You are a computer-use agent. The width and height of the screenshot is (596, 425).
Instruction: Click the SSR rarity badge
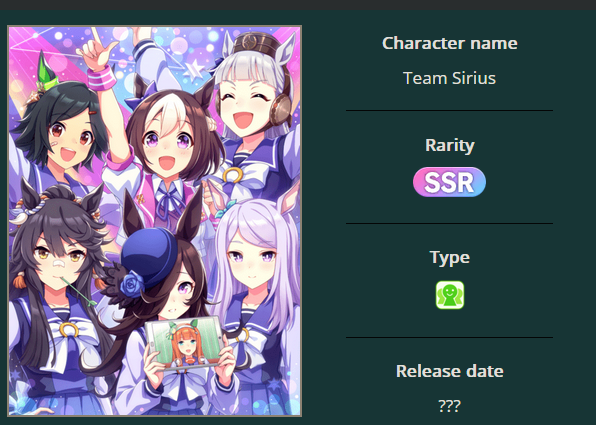point(449,182)
